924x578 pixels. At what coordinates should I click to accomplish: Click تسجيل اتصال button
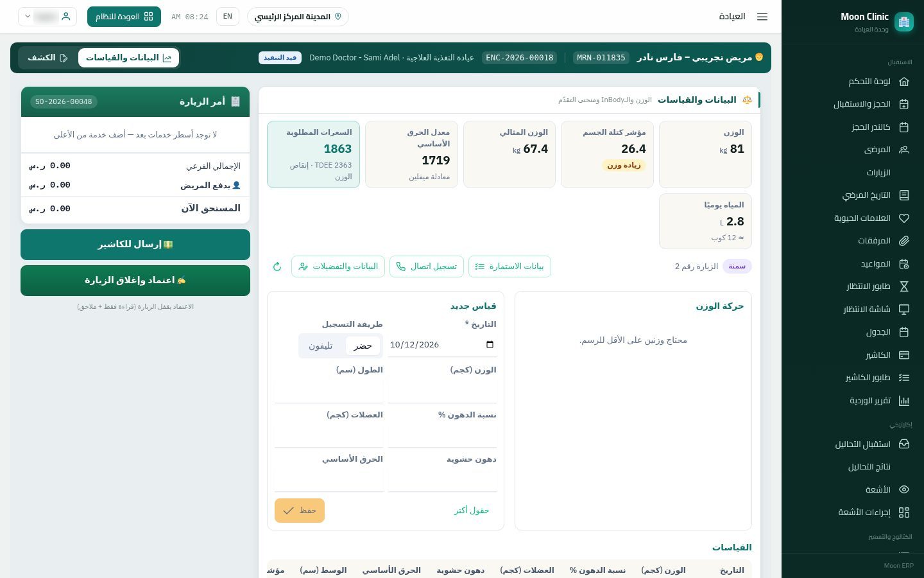point(427,267)
